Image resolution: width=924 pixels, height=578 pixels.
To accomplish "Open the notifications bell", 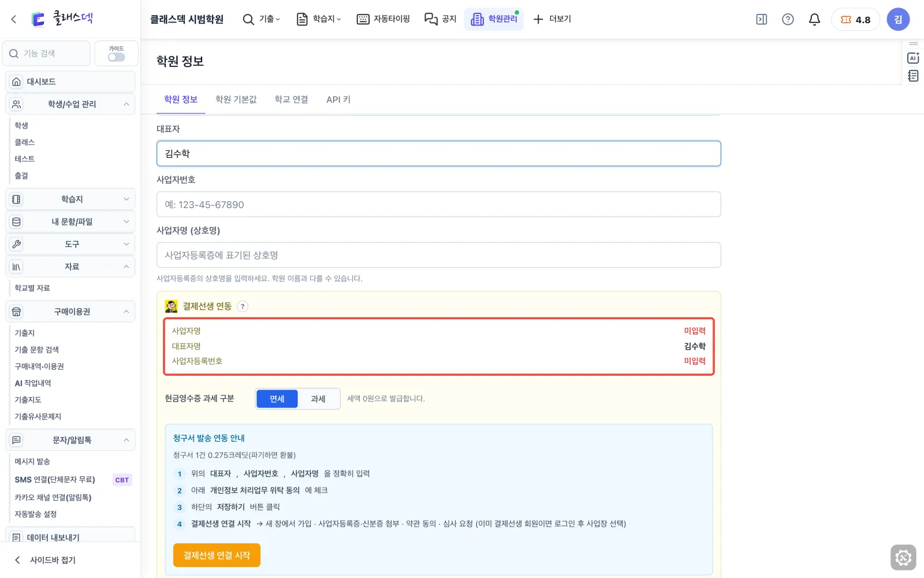I will [x=814, y=20].
